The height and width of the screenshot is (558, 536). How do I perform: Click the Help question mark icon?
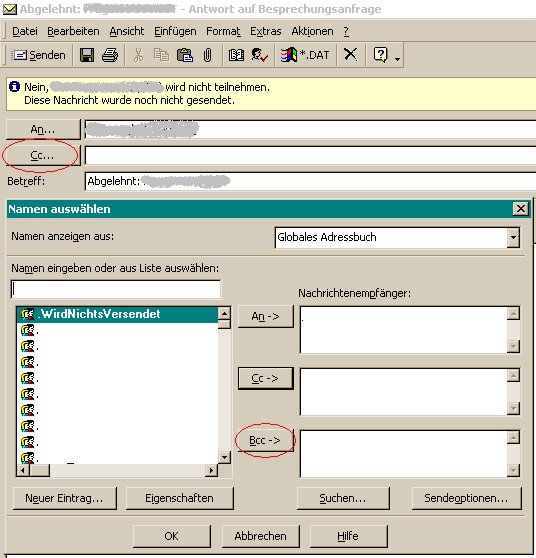tap(380, 55)
